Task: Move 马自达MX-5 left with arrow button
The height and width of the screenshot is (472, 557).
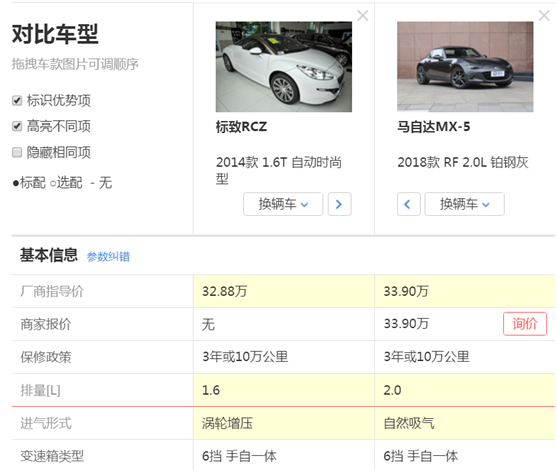Action: pyautogui.click(x=408, y=204)
